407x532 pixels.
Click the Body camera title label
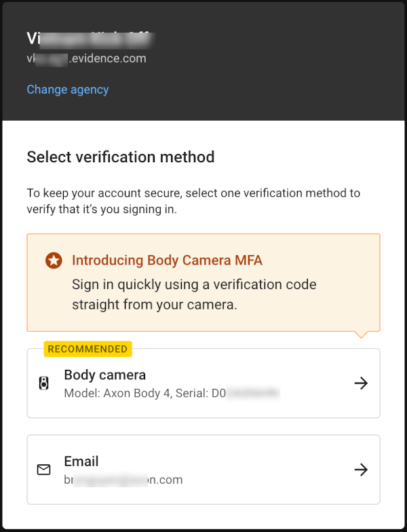104,375
